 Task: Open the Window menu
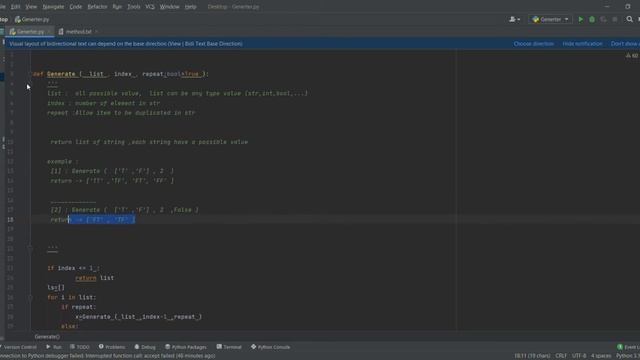click(169, 7)
